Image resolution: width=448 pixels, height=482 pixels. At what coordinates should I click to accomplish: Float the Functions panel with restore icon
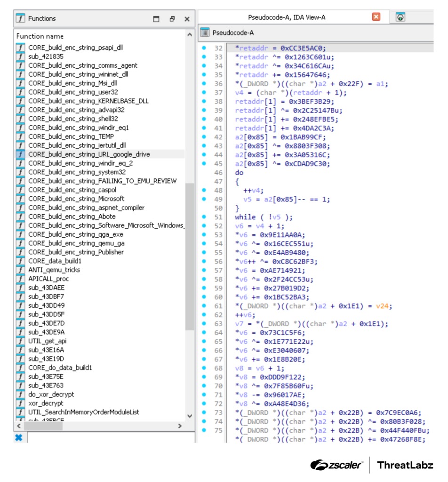(x=172, y=19)
